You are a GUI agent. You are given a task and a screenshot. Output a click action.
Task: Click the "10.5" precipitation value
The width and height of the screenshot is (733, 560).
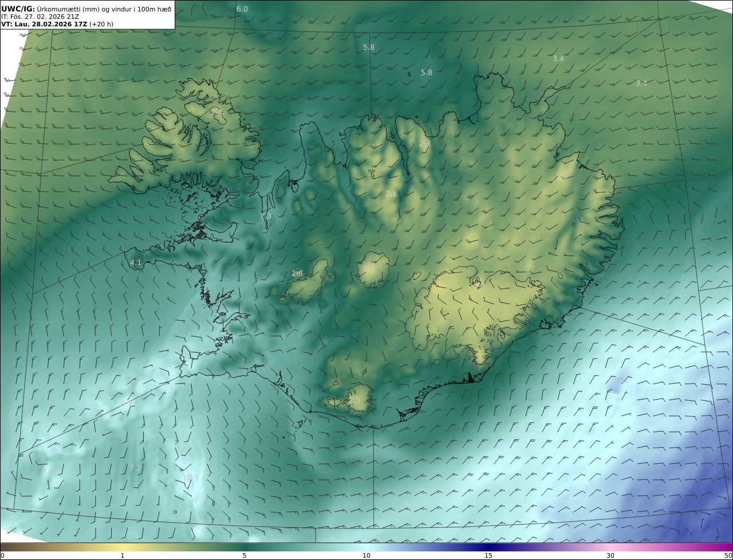pyautogui.click(x=191, y=478)
